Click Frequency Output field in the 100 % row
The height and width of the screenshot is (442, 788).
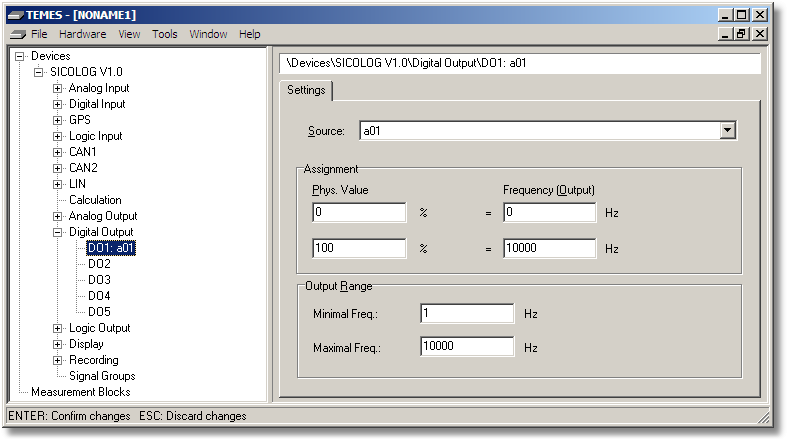[x=550, y=248]
